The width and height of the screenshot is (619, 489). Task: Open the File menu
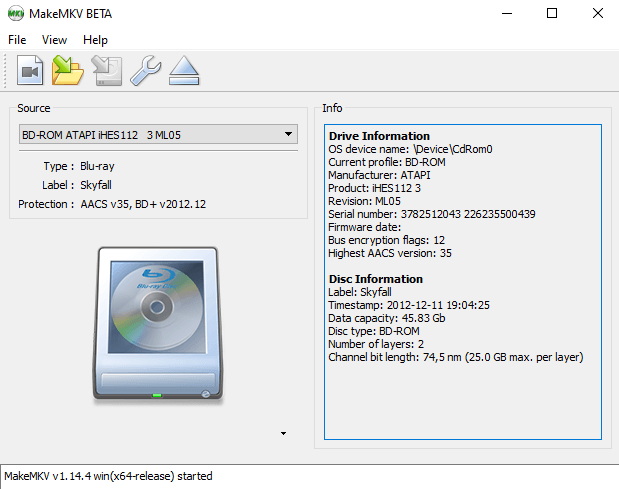click(17, 40)
